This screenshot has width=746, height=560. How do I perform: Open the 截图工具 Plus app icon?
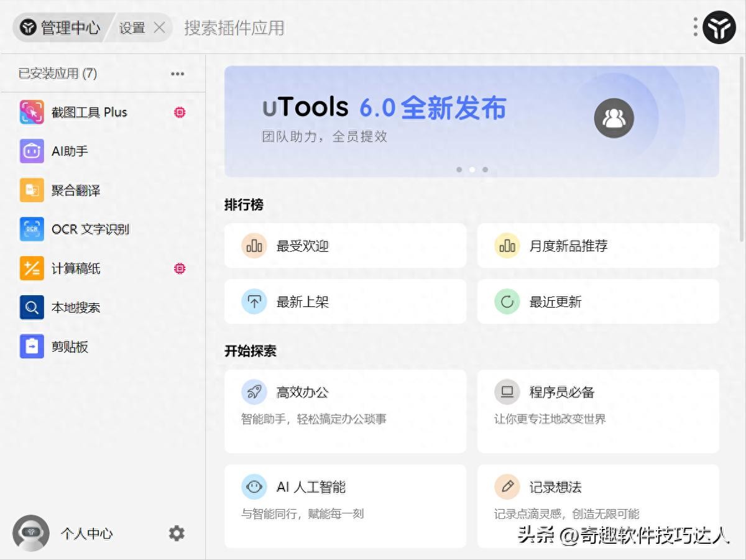[x=32, y=112]
